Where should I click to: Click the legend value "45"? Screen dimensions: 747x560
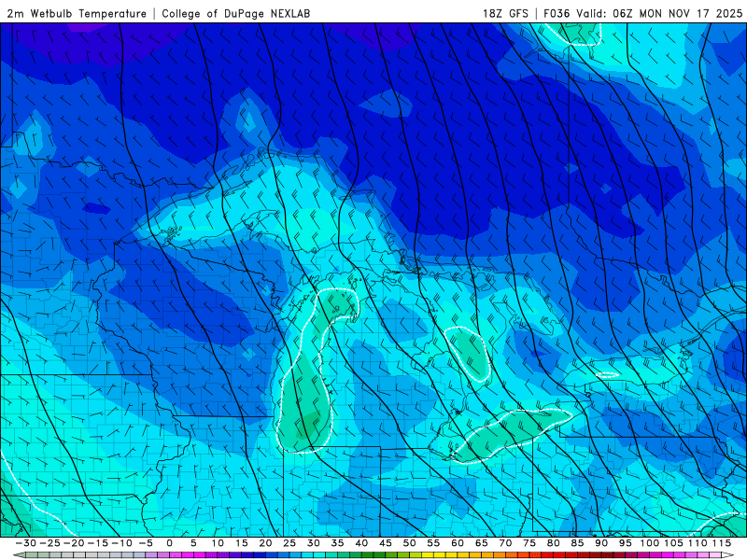click(x=386, y=543)
